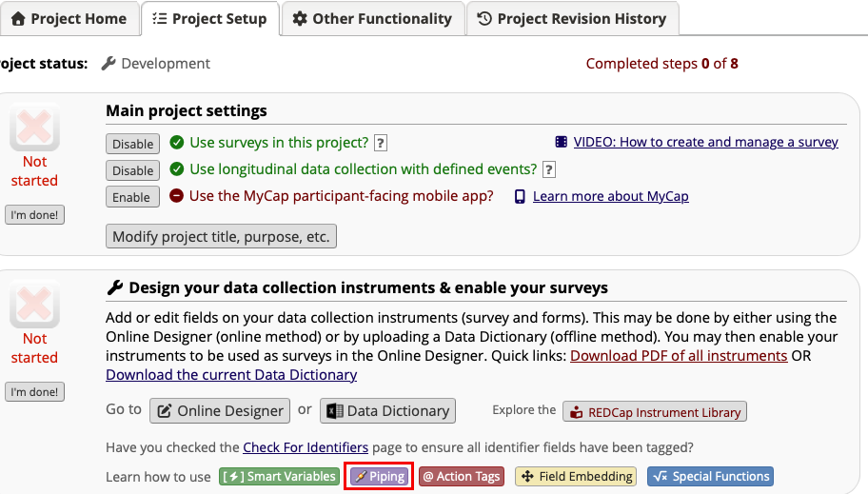This screenshot has width=868, height=494.
Task: Open help icon for surveys question
Action: point(381,143)
